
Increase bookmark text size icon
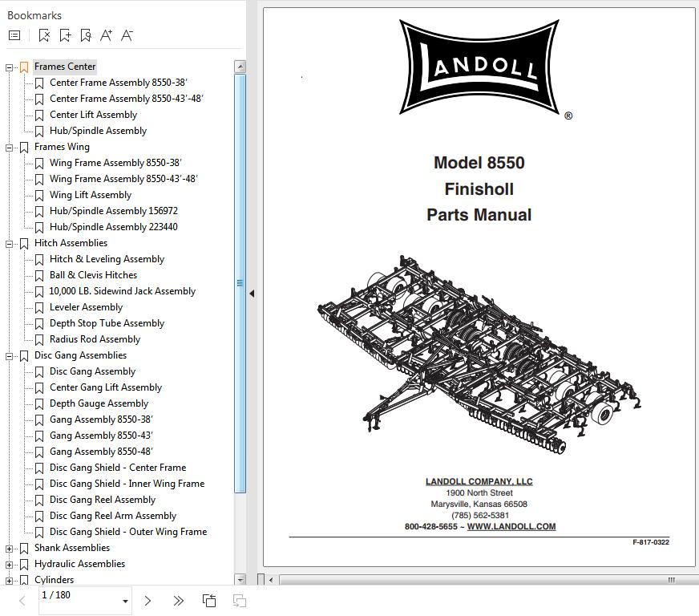click(106, 35)
